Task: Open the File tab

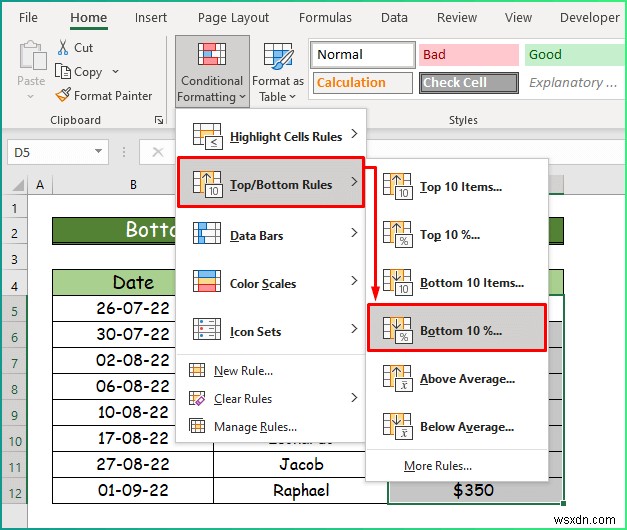Action: click(28, 18)
